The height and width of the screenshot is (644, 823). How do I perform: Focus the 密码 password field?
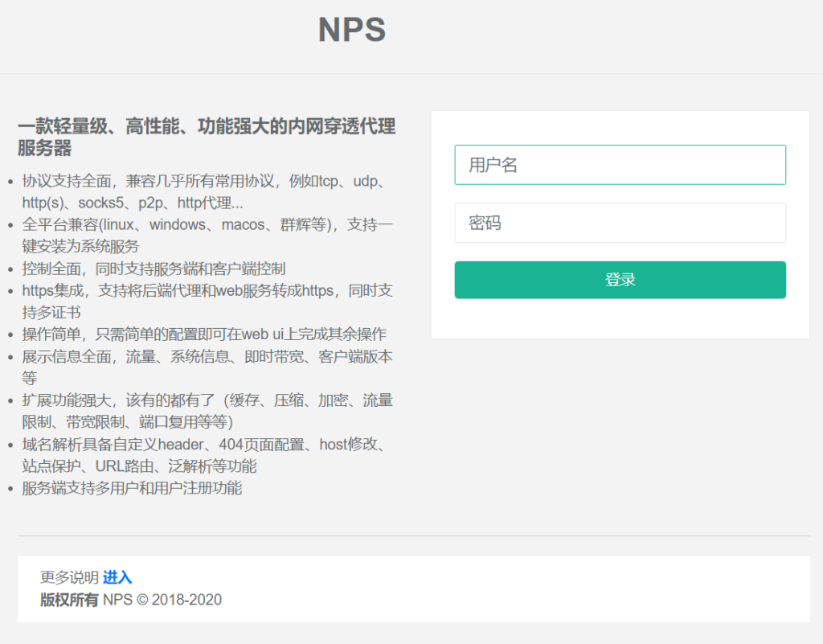pos(620,223)
